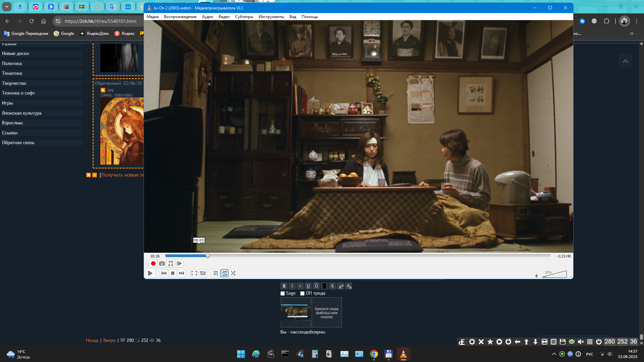The width and height of the screenshot is (644, 362).
Task: Expand the Японская культура board section
Action: pyautogui.click(x=22, y=113)
